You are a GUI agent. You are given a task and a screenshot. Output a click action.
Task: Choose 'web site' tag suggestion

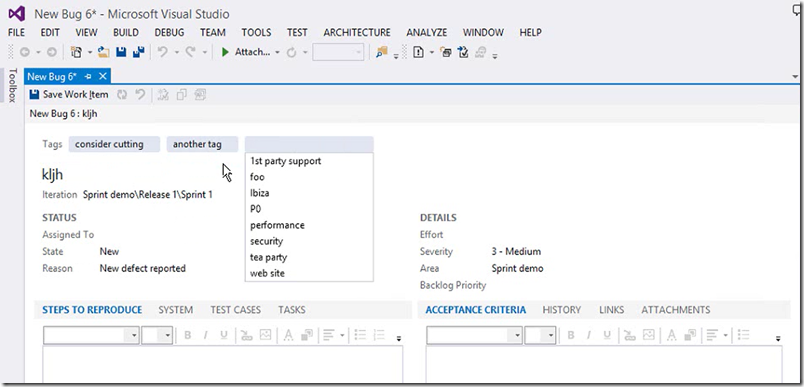(x=309, y=273)
